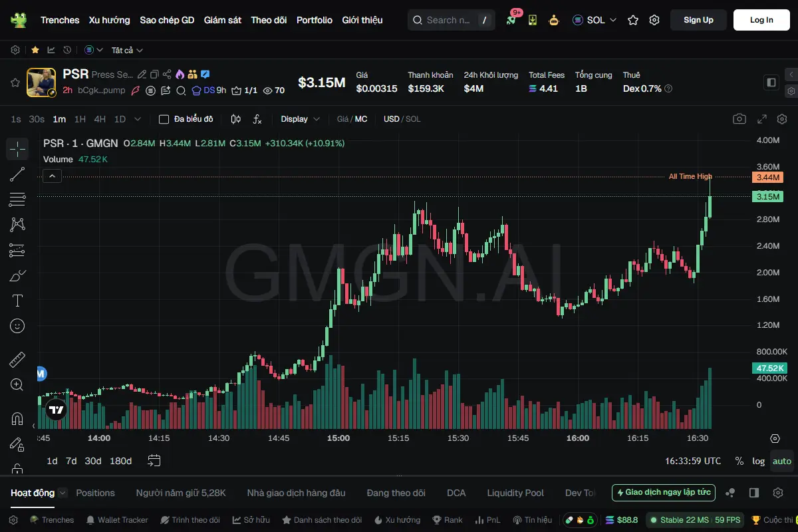Open chart settings gear in toolbar
The height and width of the screenshot is (532, 798).
pyautogui.click(x=782, y=119)
